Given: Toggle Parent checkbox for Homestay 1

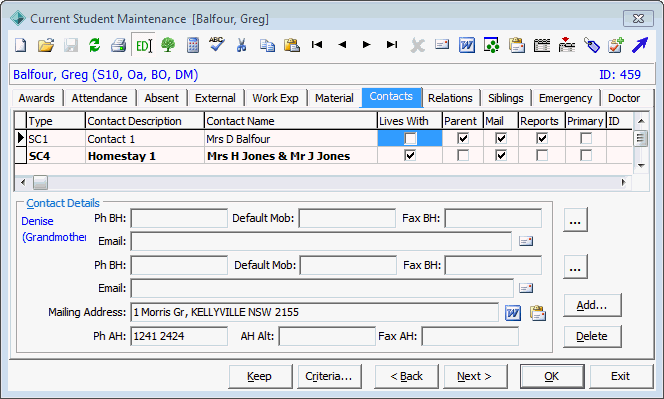Looking at the screenshot, I should coord(463,155).
